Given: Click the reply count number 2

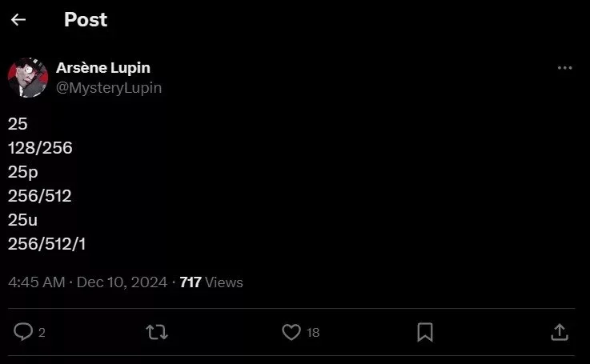Looking at the screenshot, I should (x=42, y=332).
